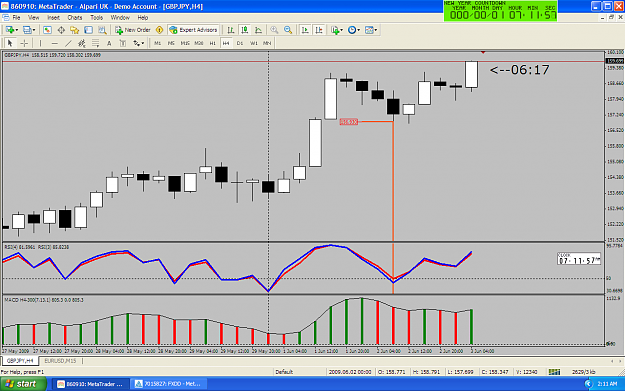Viewport: 625px width, 391px height.
Task: Switch chart to Bar Chart icon
Action: coord(230,30)
